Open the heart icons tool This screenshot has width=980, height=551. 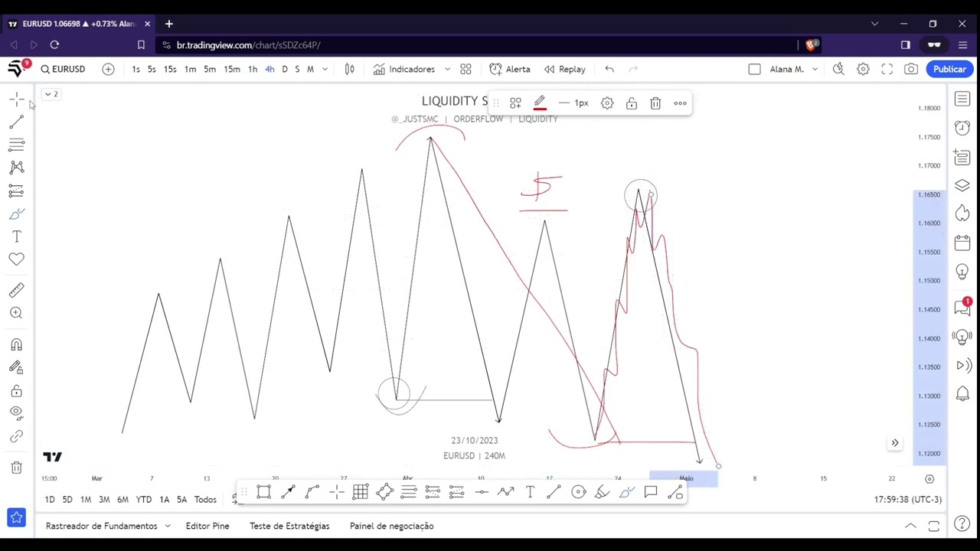(x=16, y=259)
